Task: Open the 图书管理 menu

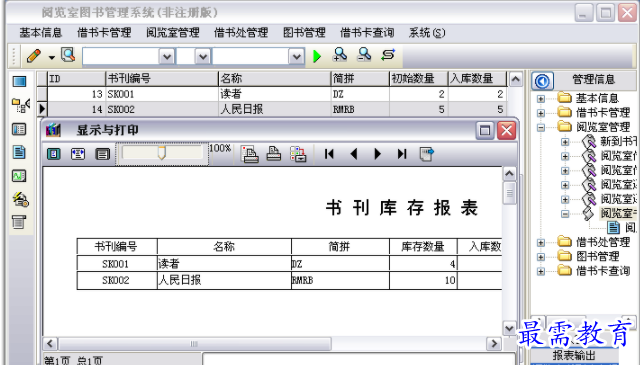Action: 304,32
